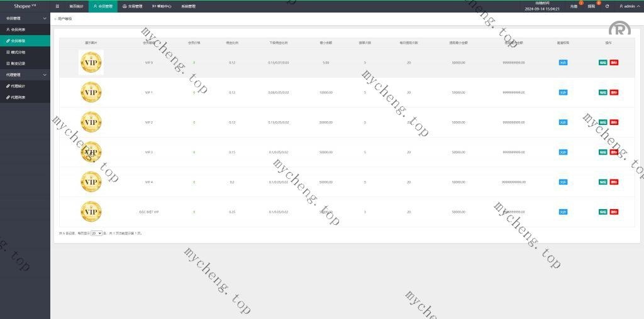Viewport: 644px width, 319px height.
Task: Collapse the 会员管理 sidebar group
Action: (x=24, y=18)
